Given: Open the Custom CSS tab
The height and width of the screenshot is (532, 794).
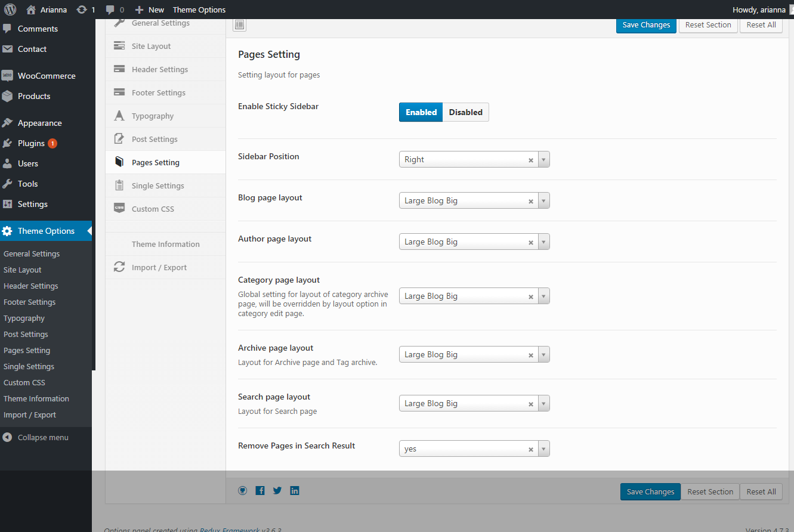Looking at the screenshot, I should pos(153,209).
